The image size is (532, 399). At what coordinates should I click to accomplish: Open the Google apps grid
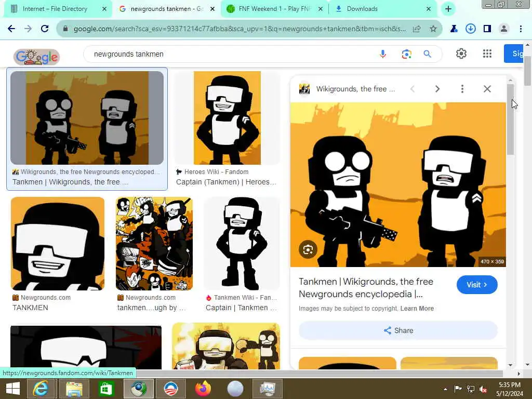(487, 54)
